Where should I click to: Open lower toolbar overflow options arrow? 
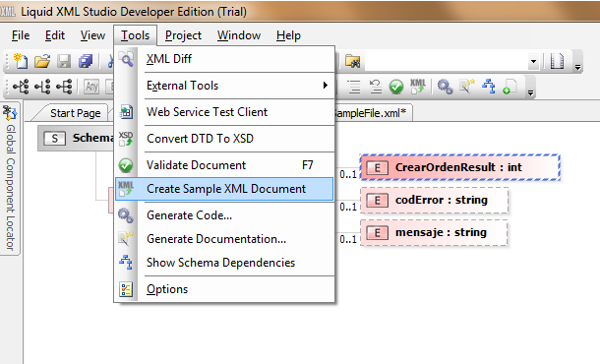(530, 91)
